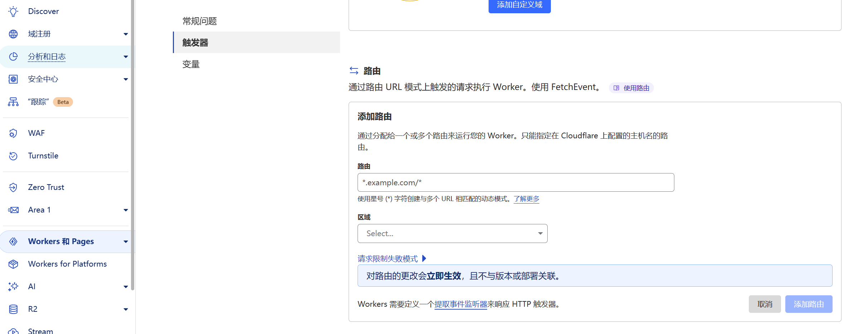Click the 分析和日志 pie chart icon
868x334 pixels.
(13, 57)
